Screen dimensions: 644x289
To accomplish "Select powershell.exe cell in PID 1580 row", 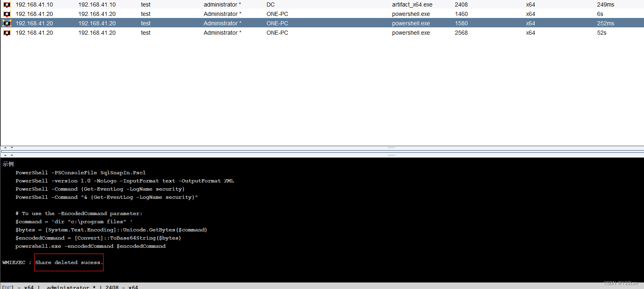I will [x=411, y=23].
